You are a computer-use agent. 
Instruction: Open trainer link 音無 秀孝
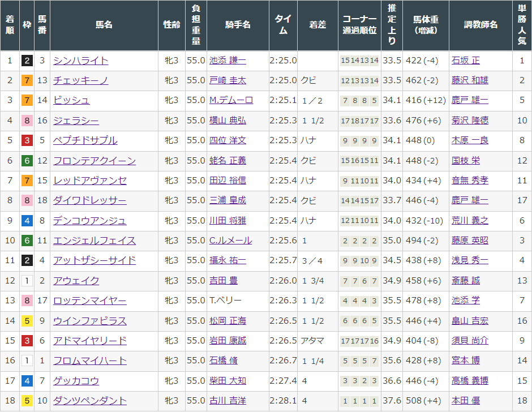pyautogui.click(x=470, y=181)
